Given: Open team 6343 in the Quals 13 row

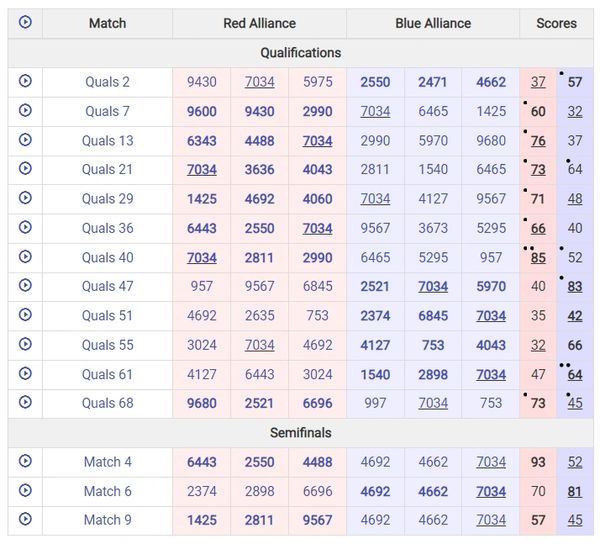Looking at the screenshot, I should point(201,140).
